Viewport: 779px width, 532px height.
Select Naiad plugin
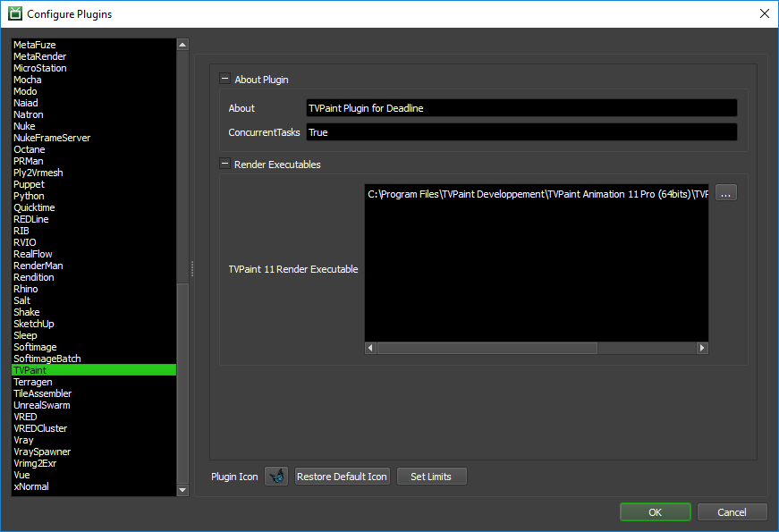[94, 103]
